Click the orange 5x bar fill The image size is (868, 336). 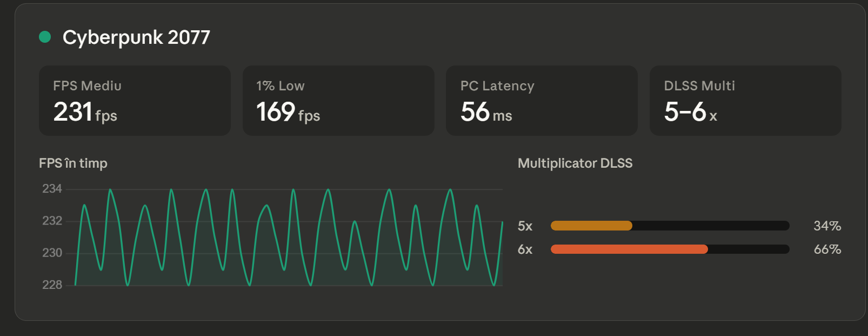click(x=591, y=226)
